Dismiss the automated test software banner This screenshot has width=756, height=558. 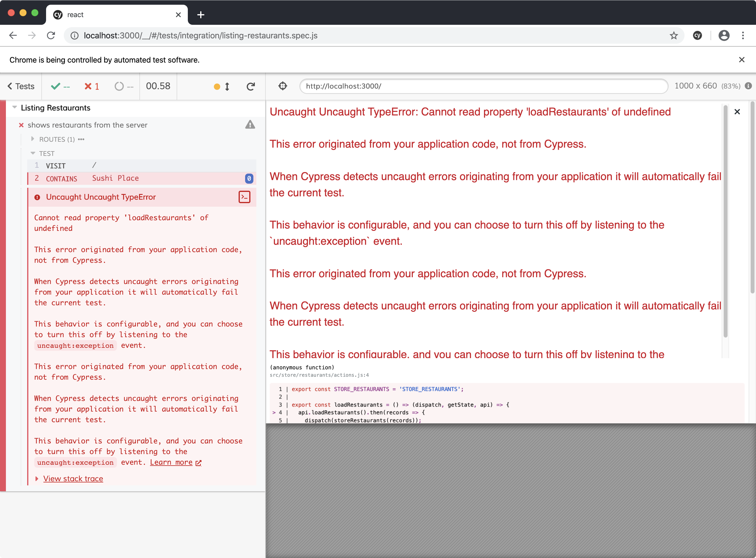pos(742,60)
